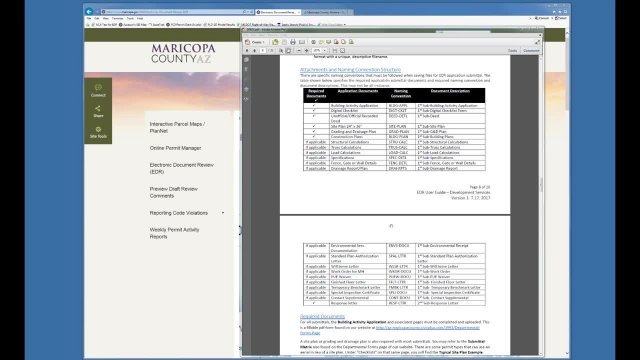
Task: Expand the Reporting Code Violations submenu arrow
Action: pos(223,213)
